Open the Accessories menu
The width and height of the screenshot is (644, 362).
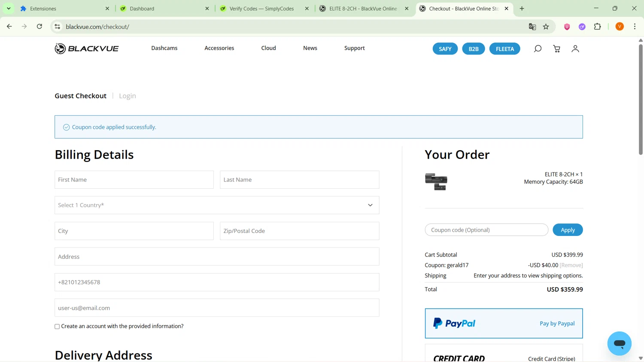point(219,48)
